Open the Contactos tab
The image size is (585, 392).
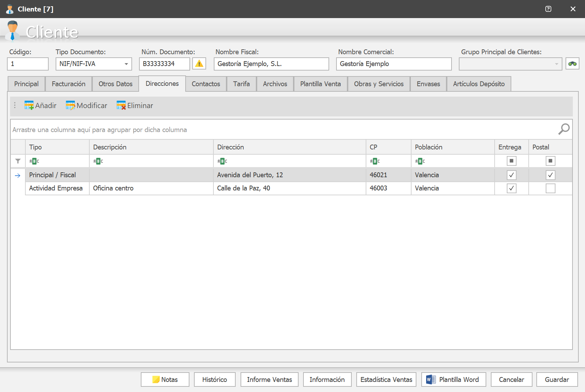point(206,84)
